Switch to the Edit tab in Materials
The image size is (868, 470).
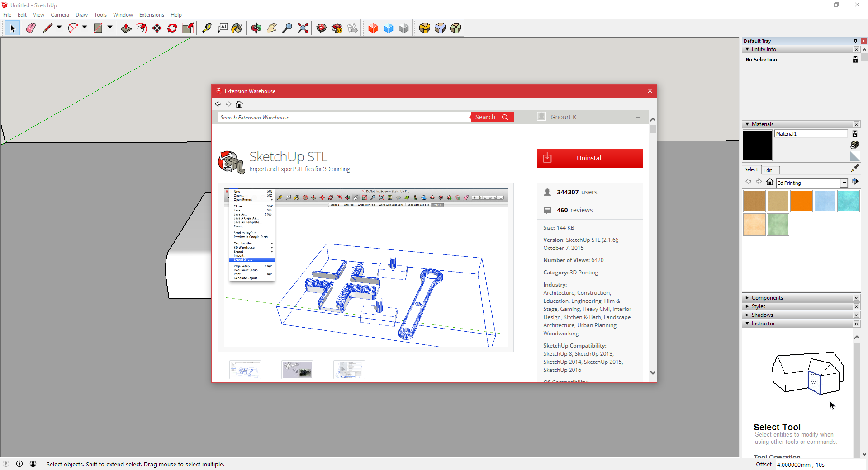click(768, 170)
